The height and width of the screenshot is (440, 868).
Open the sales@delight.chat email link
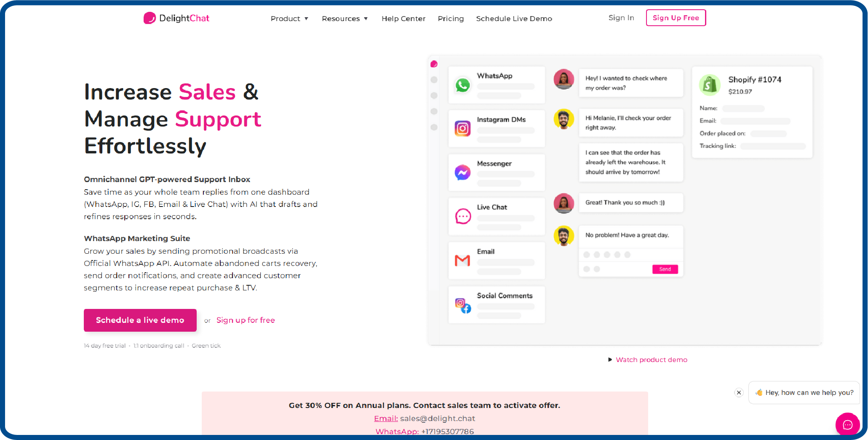pos(385,418)
